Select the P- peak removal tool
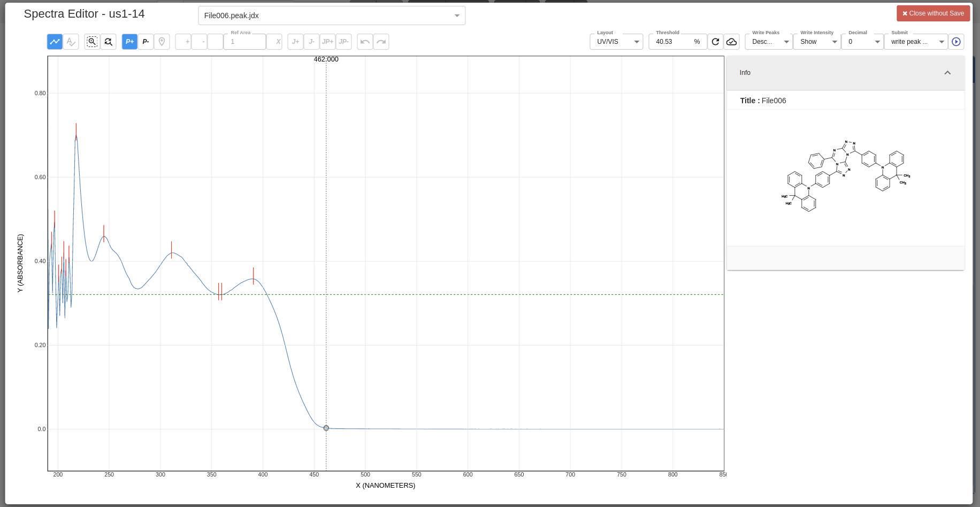Viewport: 980px width, 507px height. point(146,41)
